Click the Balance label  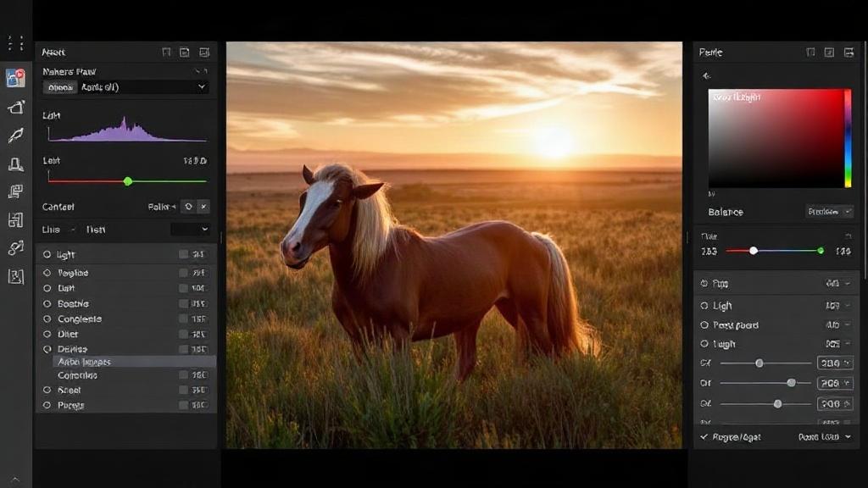pyautogui.click(x=726, y=212)
